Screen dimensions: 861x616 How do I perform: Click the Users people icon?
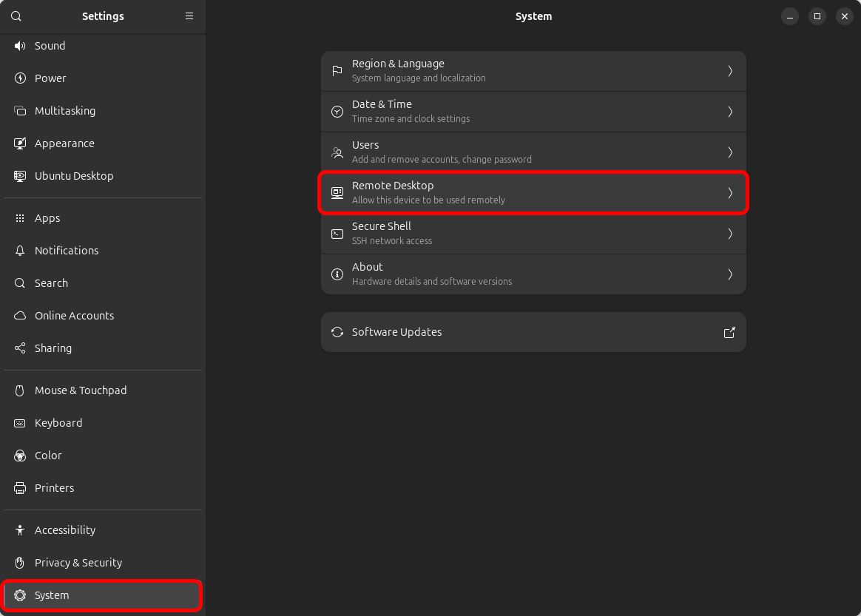337,152
